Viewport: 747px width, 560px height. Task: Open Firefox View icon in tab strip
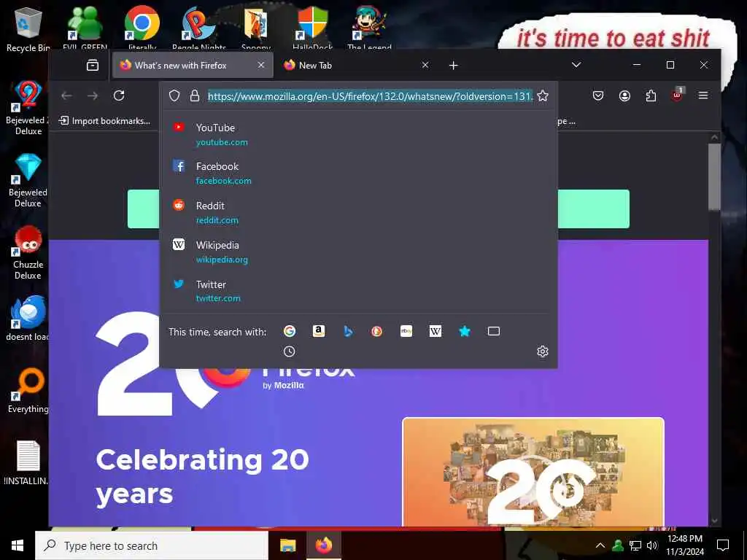click(93, 65)
